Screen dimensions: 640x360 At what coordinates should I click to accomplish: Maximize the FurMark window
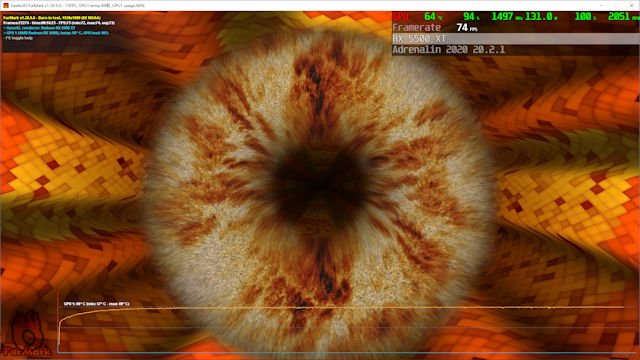(x=617, y=5)
